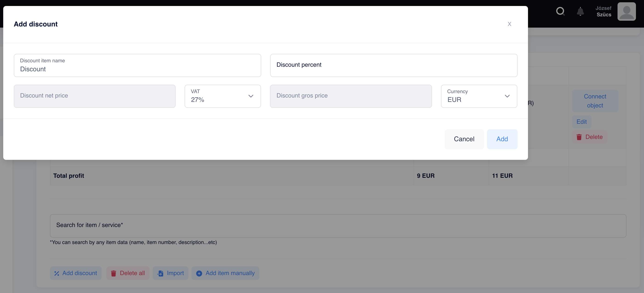
Task: Click the percent icon on Add discount
Action: (57, 273)
